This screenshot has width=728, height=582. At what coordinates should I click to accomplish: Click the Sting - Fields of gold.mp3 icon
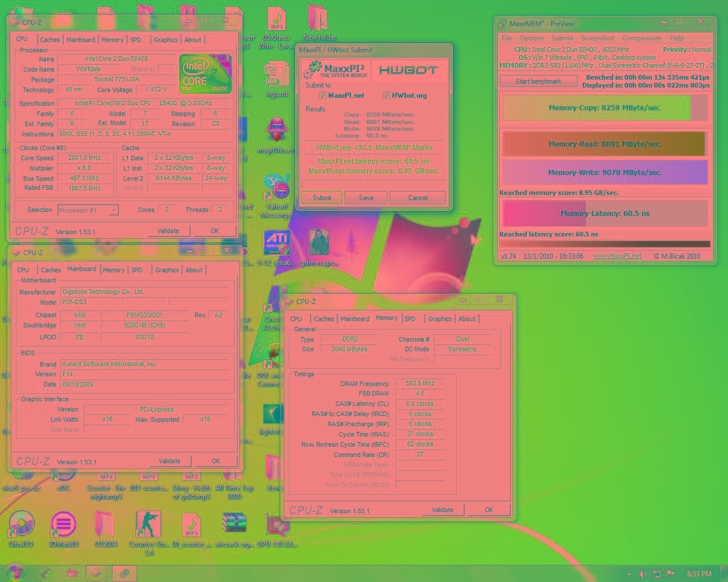pyautogui.click(x=192, y=485)
